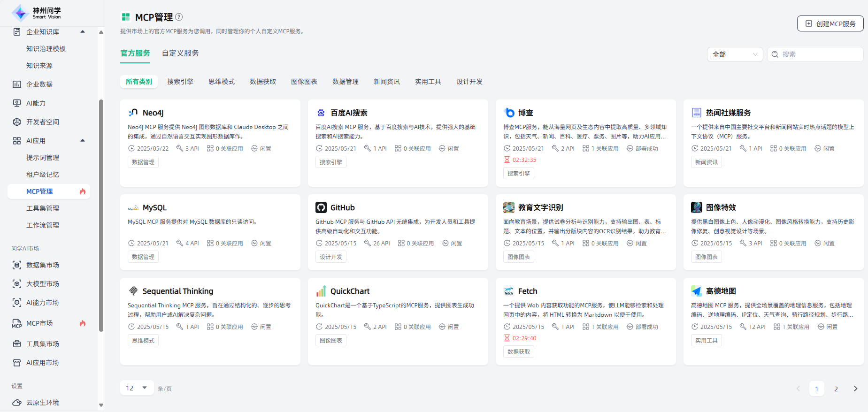
Task: Click the 数据集市场 sidebar icon
Action: [17, 265]
